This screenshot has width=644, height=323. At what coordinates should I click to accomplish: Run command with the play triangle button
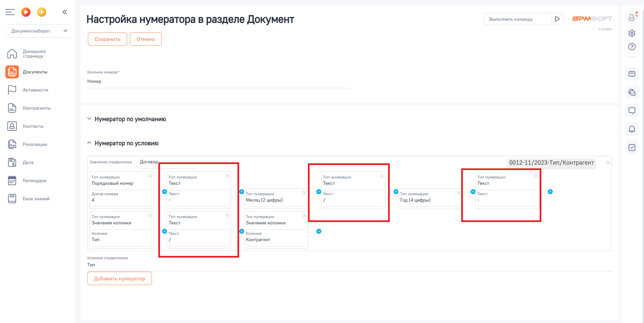tap(557, 19)
